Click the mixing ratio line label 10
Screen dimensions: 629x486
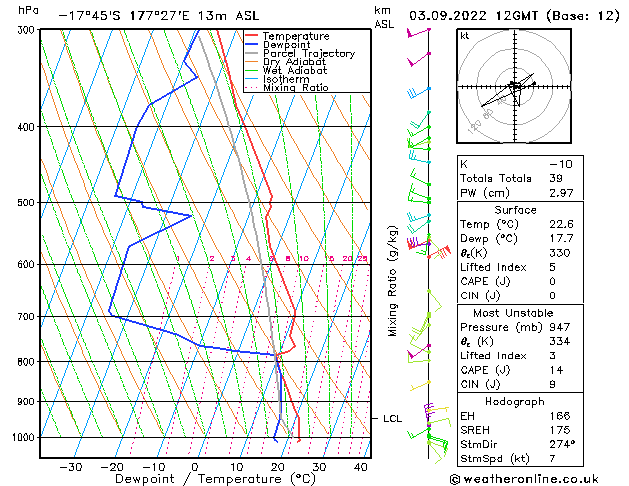tap(304, 259)
